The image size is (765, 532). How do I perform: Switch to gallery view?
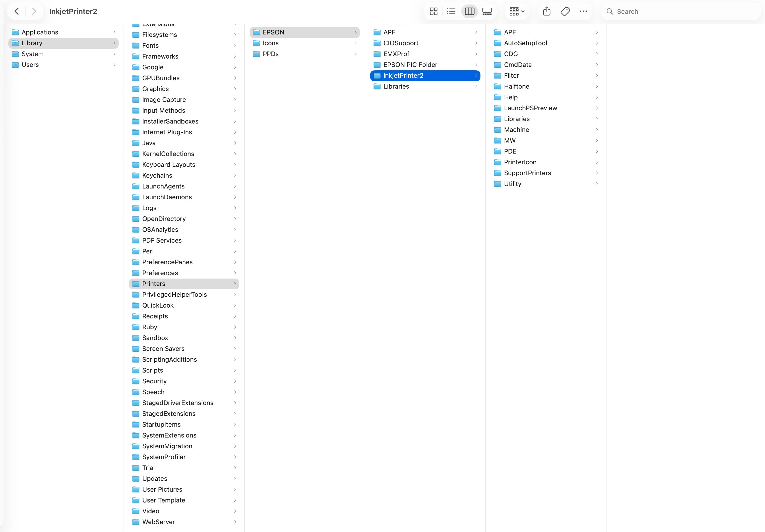tap(487, 12)
